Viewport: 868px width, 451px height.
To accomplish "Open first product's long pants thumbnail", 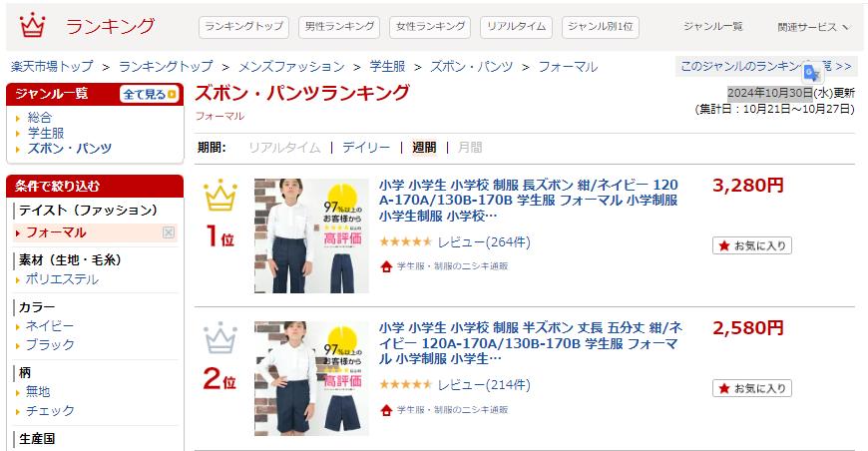I will click(x=311, y=235).
